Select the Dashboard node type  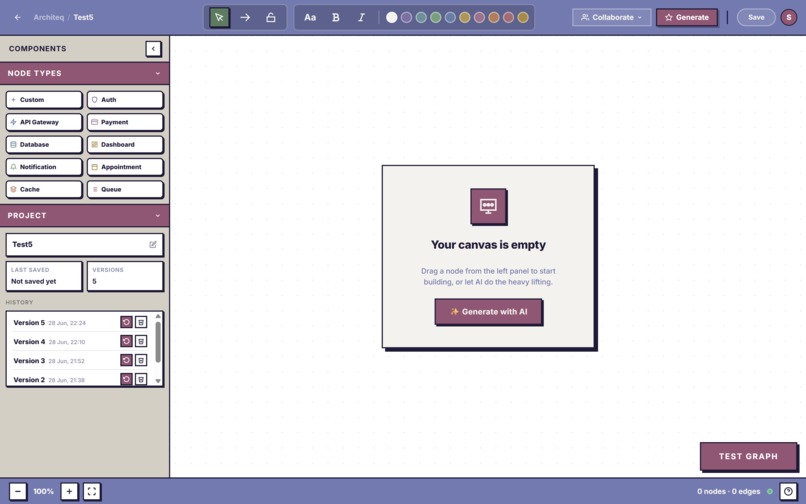125,145
